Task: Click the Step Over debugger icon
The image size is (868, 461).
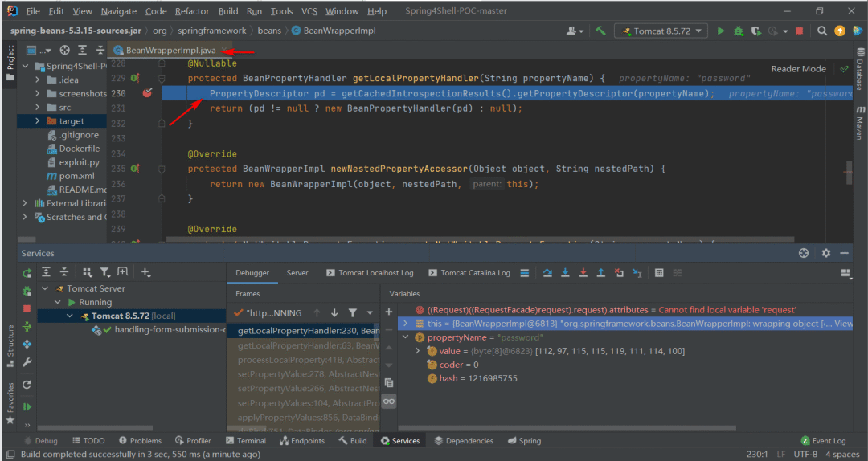Action: click(547, 273)
